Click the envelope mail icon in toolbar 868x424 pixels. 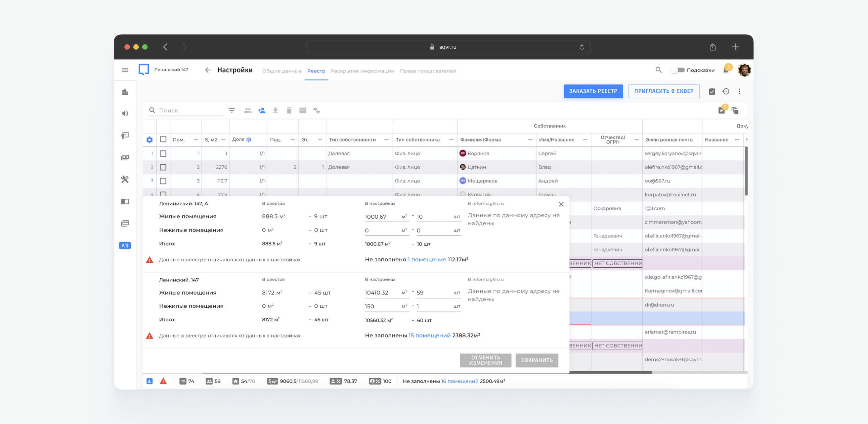(x=303, y=110)
